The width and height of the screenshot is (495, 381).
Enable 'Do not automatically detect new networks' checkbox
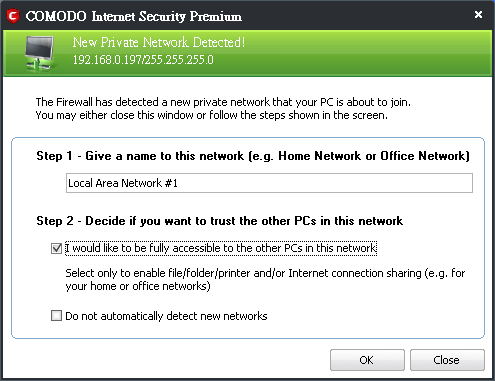coord(56,316)
